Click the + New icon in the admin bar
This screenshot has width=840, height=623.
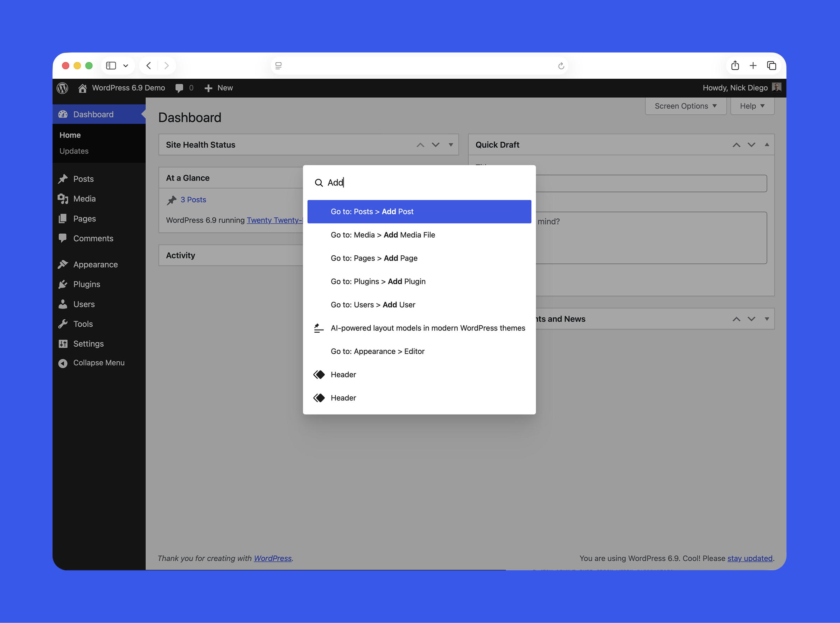[209, 88]
